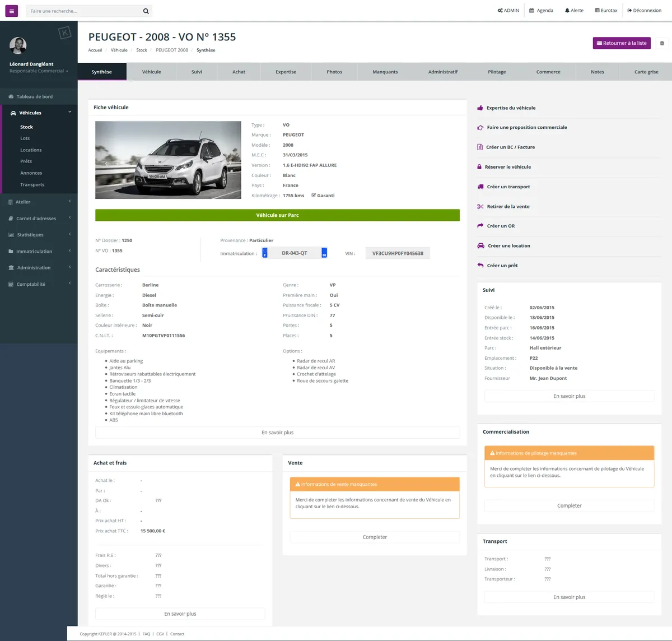
Task: Open Agenda in the top bar
Action: coord(541,11)
